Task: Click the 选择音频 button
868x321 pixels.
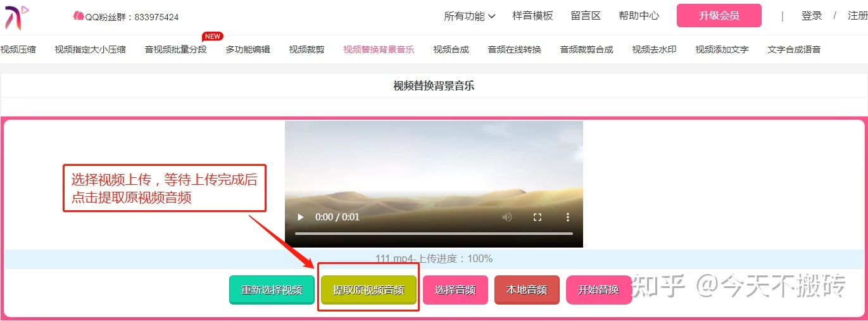Action: point(455,290)
